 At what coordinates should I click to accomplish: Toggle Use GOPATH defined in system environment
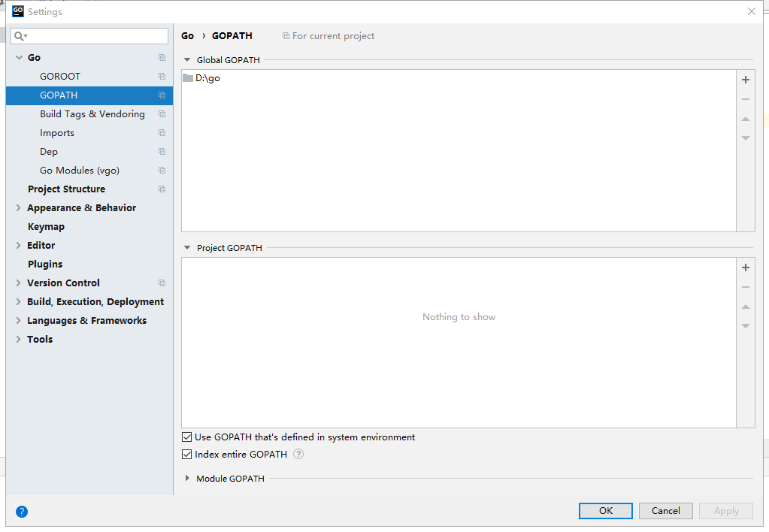[187, 437]
